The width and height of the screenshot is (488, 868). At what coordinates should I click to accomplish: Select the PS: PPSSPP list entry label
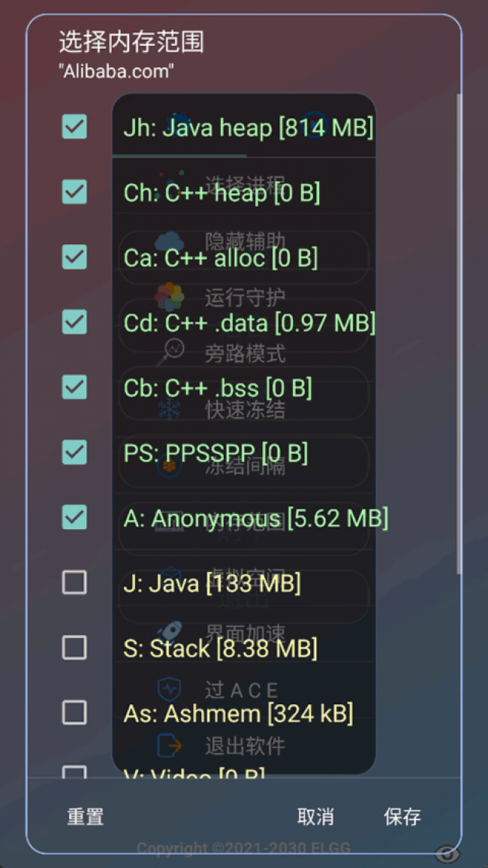pos(215,453)
